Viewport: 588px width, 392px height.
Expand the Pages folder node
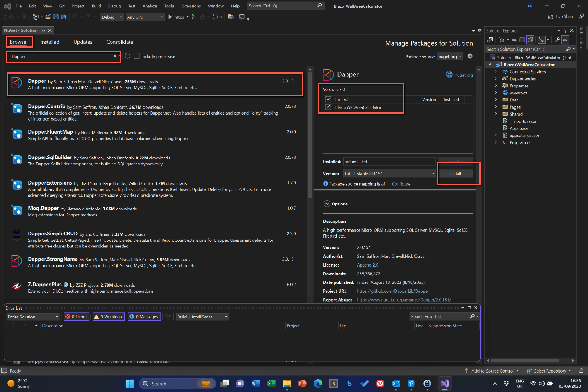click(496, 107)
